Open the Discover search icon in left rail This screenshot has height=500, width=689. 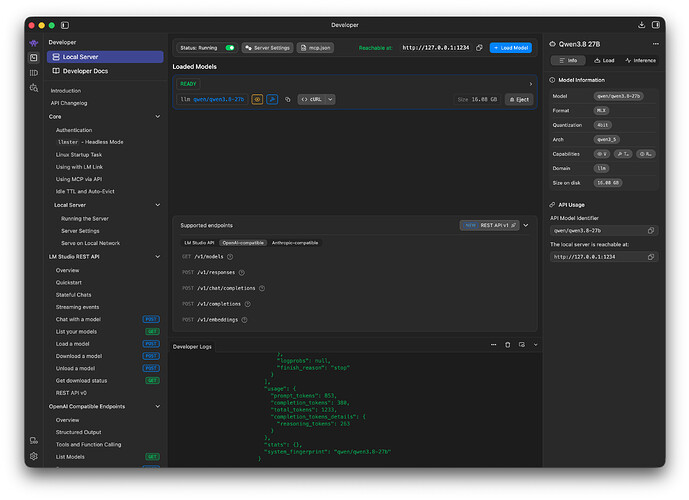point(34,88)
